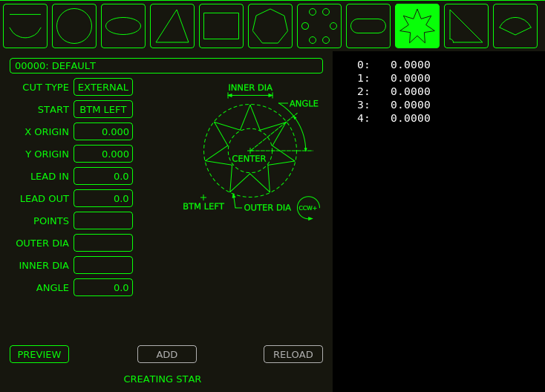The width and height of the screenshot is (545, 392).
Task: Select the bolt circle shape icon
Action: 319,26
